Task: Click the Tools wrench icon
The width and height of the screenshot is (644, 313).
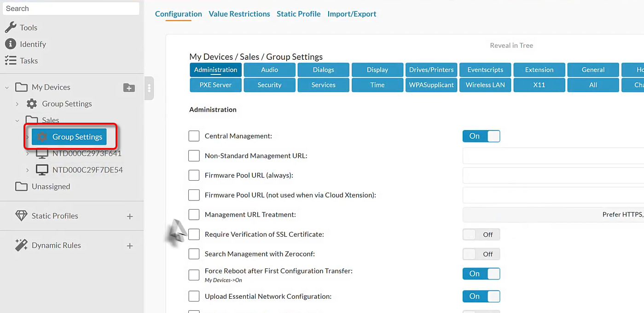Action: click(11, 28)
